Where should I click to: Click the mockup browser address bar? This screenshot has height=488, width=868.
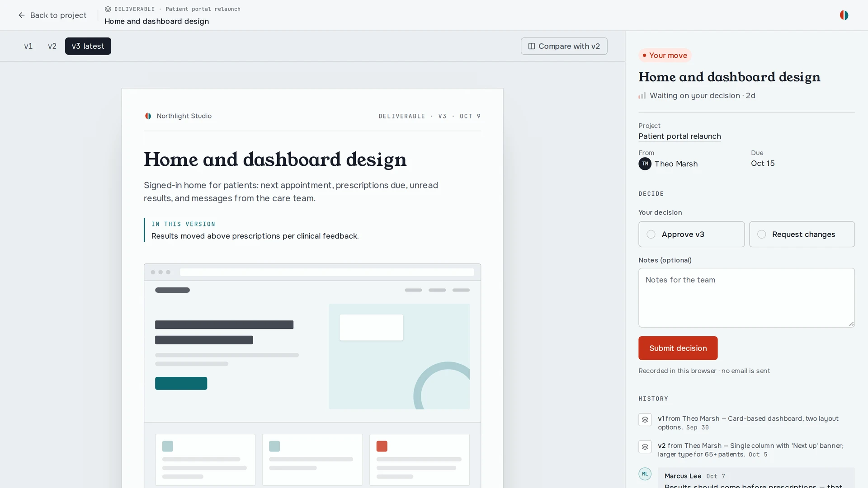coord(327,272)
